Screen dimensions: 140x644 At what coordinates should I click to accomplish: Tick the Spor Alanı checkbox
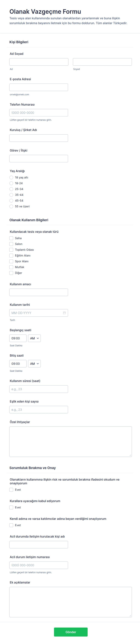pos(11,261)
